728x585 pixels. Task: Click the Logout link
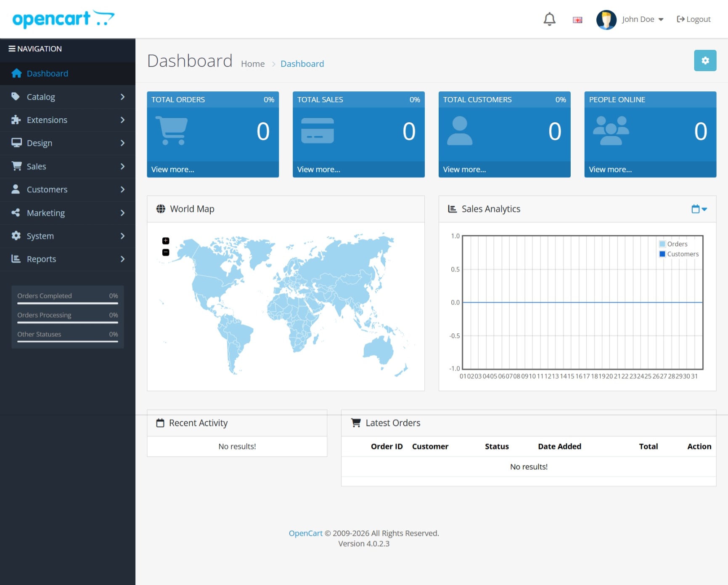pos(694,19)
